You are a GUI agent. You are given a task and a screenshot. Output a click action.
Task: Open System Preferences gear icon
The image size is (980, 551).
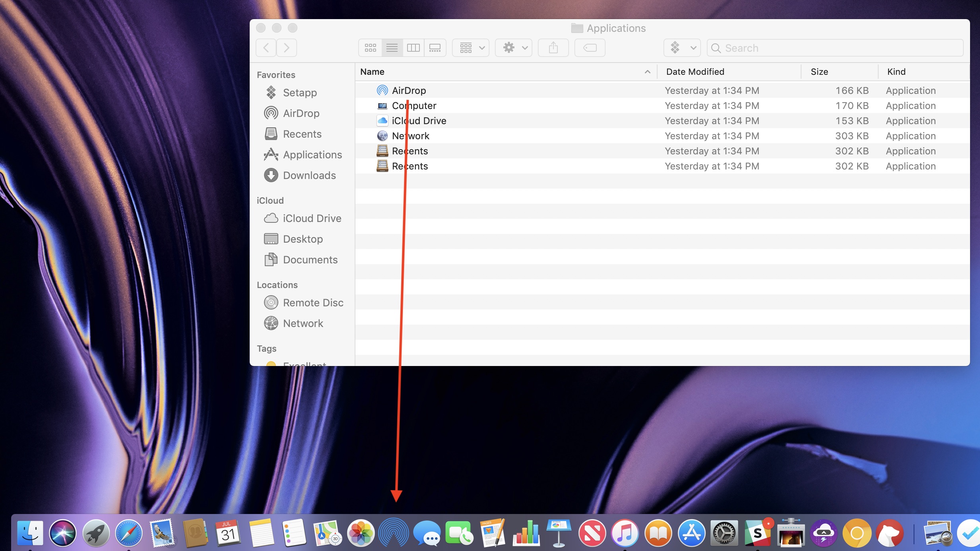[x=724, y=533]
